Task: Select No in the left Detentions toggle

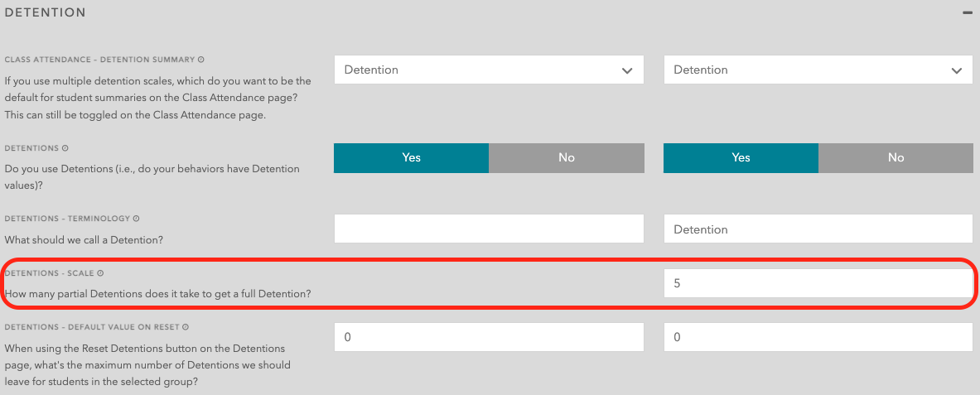Action: click(566, 157)
